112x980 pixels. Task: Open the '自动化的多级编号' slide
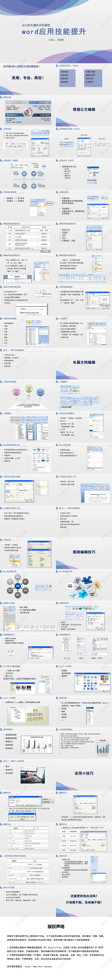point(84,427)
